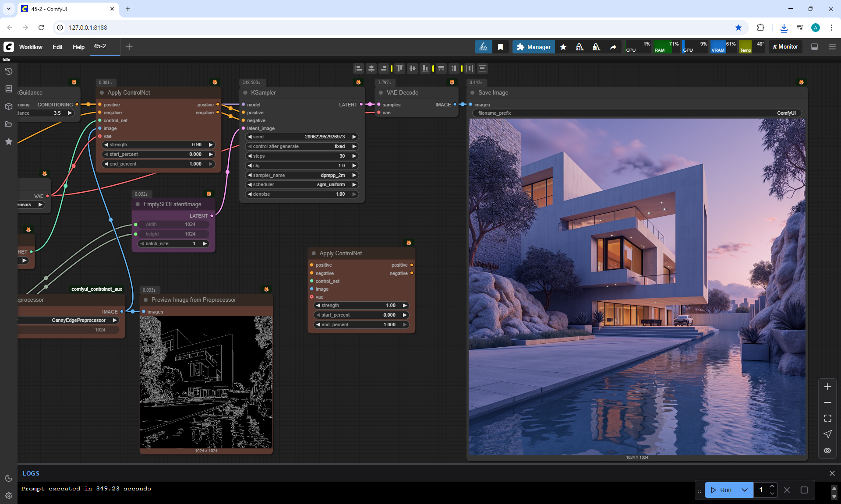Click the fit view canvas icon
This screenshot has height=504, width=841.
click(827, 418)
